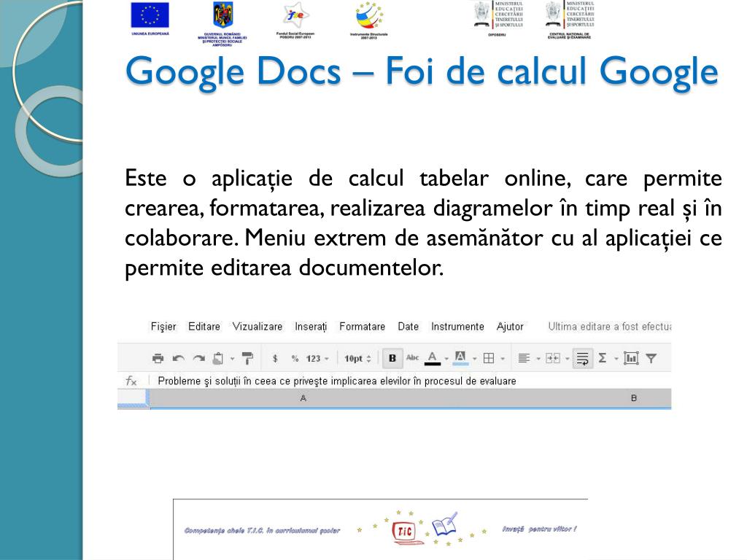Undo the last action
The image size is (747, 560).
pyautogui.click(x=179, y=358)
